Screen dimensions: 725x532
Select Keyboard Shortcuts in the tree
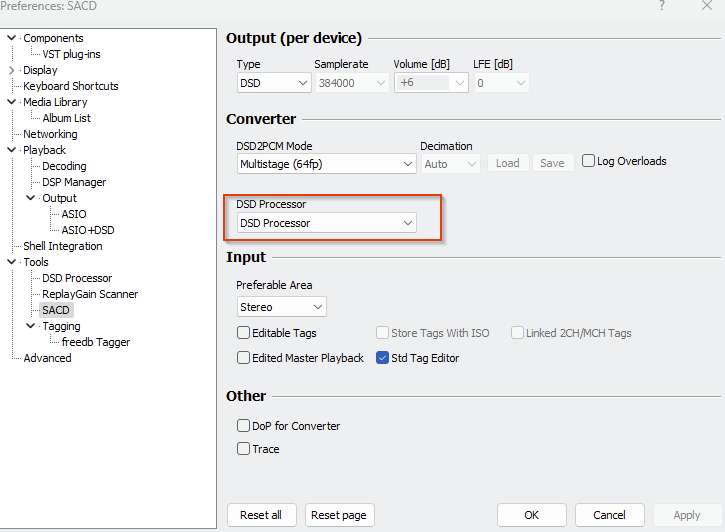pos(70,86)
